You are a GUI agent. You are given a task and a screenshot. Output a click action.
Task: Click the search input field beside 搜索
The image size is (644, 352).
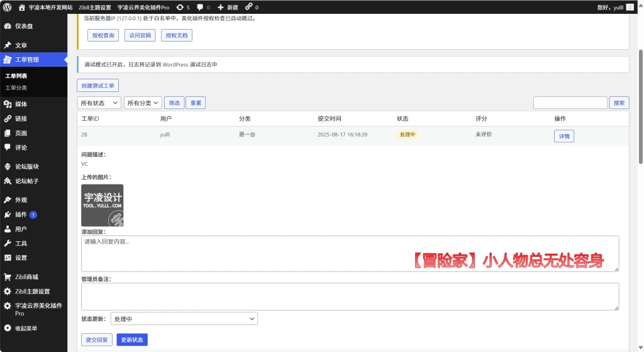[570, 103]
